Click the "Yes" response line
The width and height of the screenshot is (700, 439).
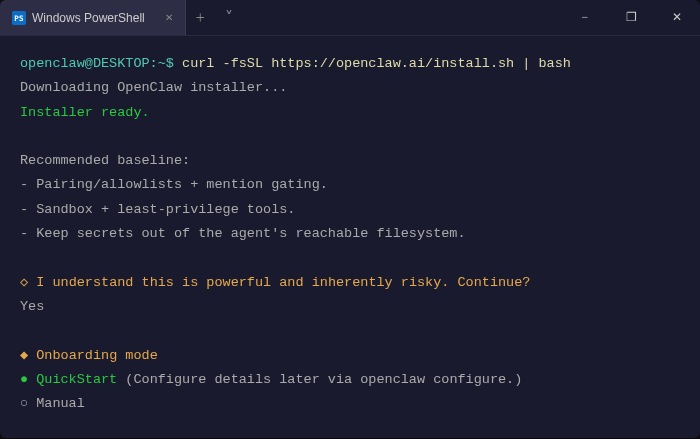tap(32, 306)
